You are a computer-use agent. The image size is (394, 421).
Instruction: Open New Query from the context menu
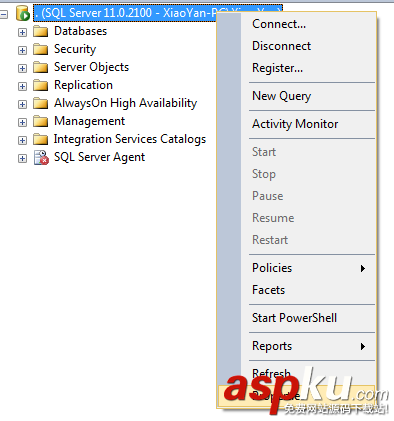click(297, 96)
